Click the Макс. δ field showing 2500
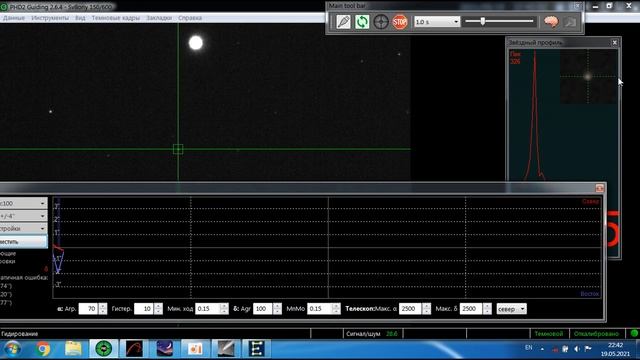 471,309
